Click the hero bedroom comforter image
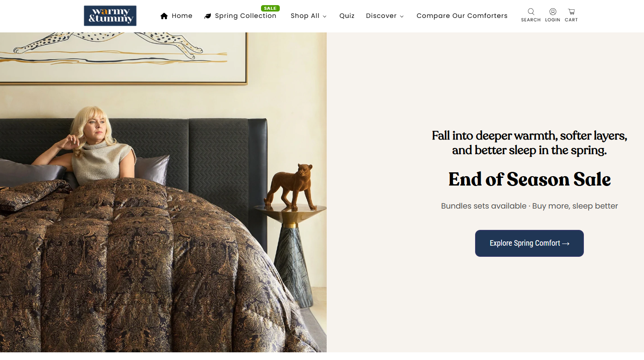The height and width of the screenshot is (360, 644). click(x=163, y=192)
